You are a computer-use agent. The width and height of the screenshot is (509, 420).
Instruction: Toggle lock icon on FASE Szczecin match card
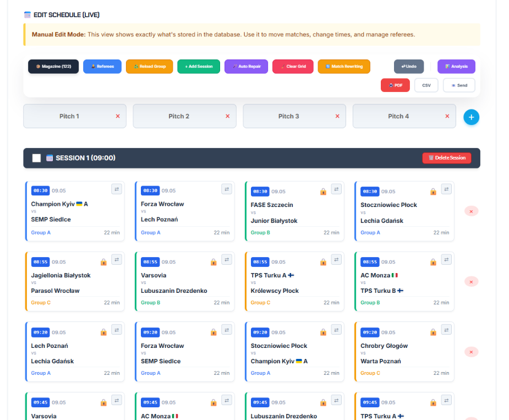tap(323, 192)
